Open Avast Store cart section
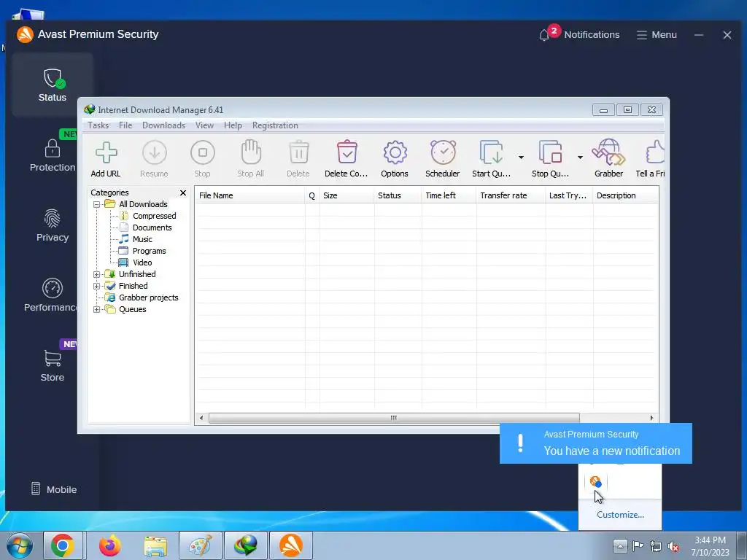Screen dimensions: 747x560 pos(53,365)
